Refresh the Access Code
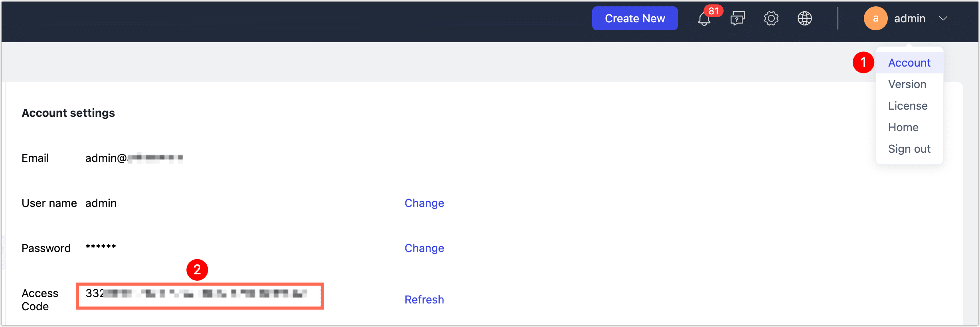 (x=424, y=299)
